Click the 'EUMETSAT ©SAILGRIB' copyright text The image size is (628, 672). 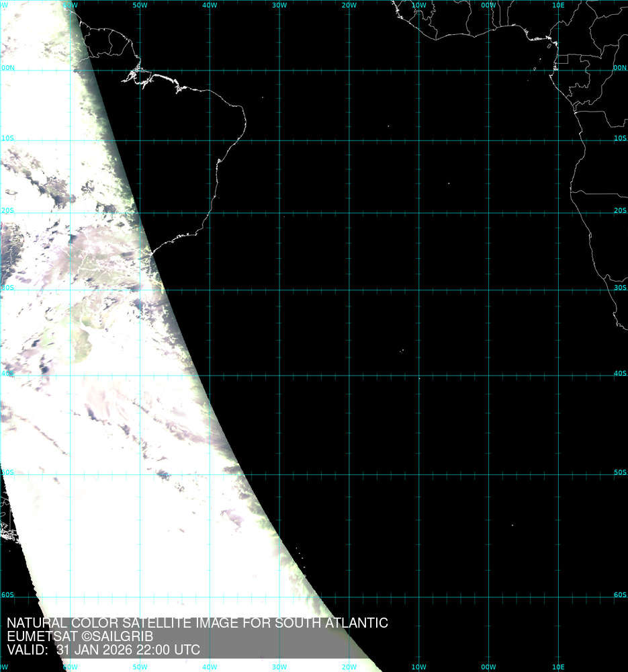point(80,636)
